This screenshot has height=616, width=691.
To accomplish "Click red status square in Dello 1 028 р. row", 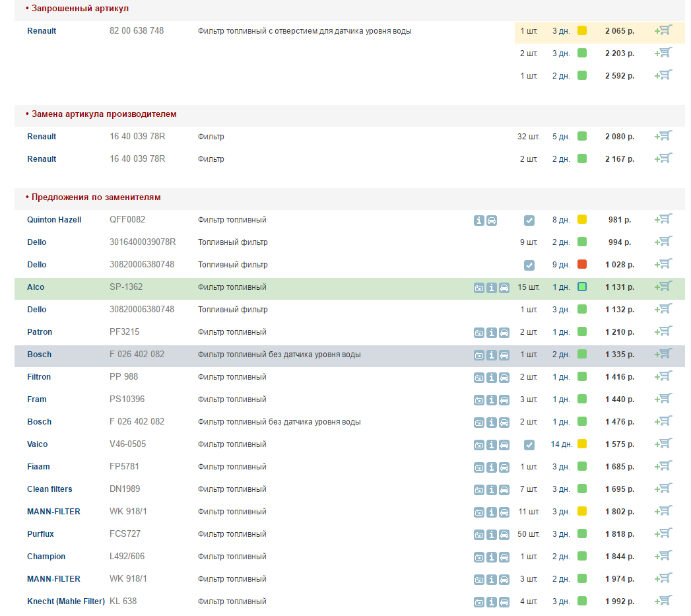I will pos(582,264).
